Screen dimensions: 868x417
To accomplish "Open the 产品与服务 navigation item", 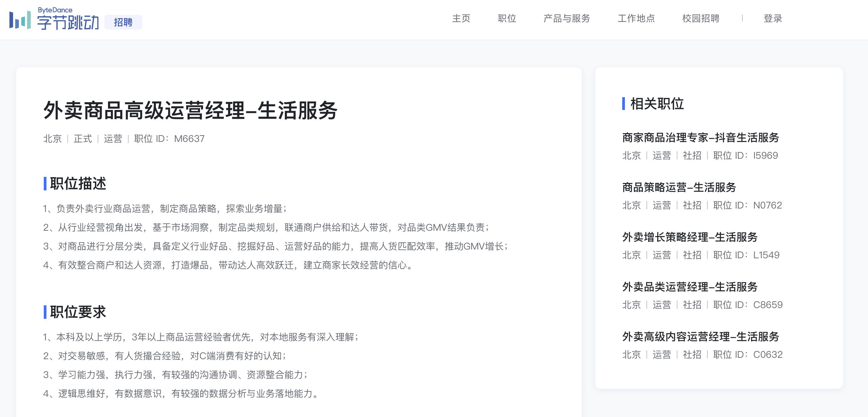I will [x=566, y=19].
